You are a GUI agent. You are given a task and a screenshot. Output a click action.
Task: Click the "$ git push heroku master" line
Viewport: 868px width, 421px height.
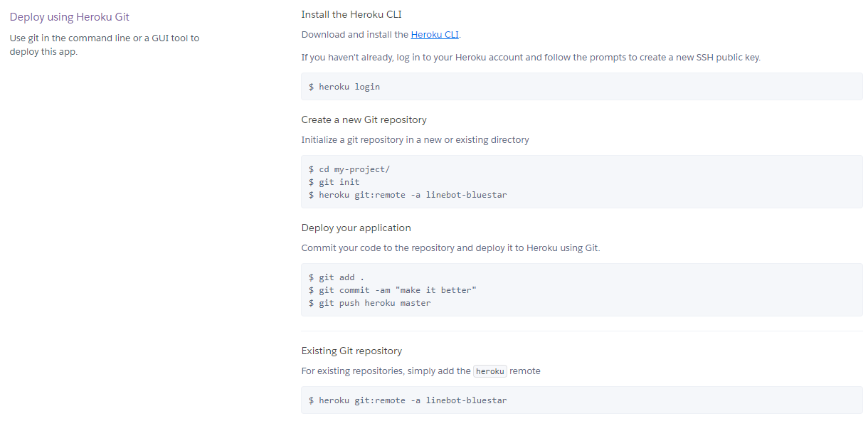tap(370, 303)
